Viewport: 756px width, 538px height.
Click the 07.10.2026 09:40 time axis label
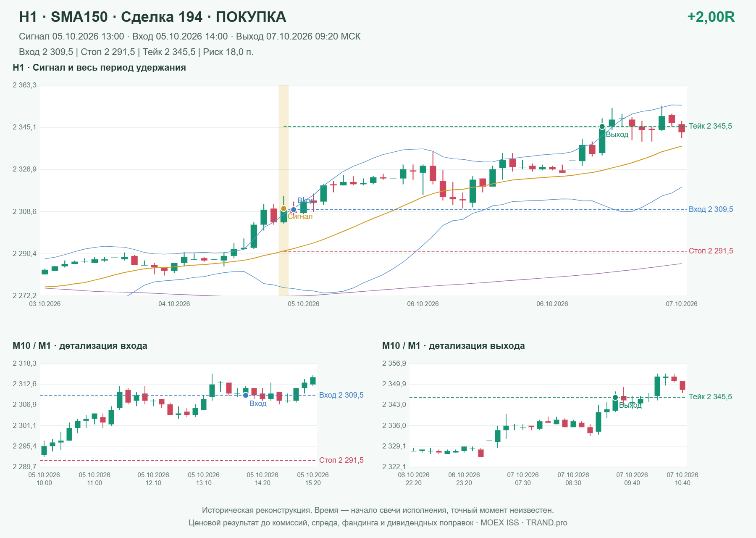632,479
